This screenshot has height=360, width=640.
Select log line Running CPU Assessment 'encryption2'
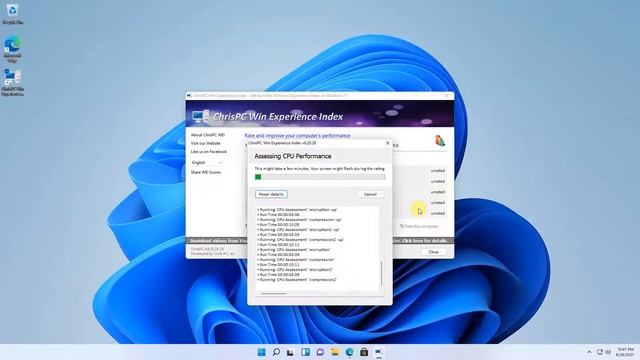295,270
